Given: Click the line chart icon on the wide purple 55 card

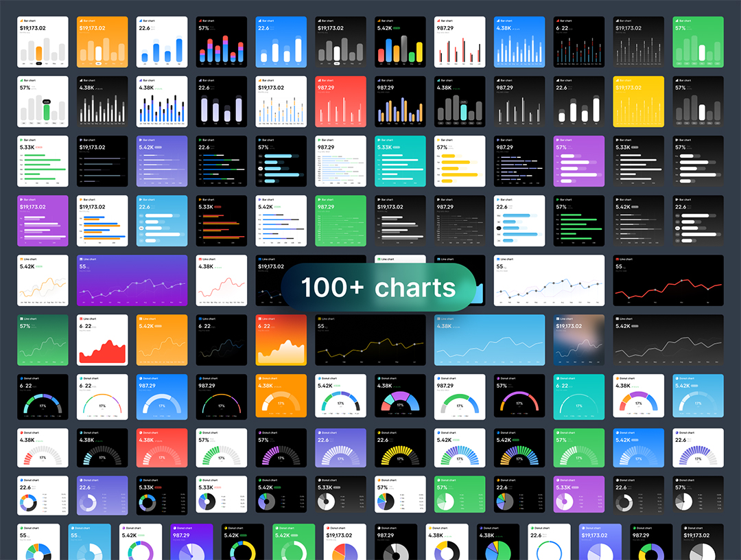Looking at the screenshot, I should coord(80,259).
